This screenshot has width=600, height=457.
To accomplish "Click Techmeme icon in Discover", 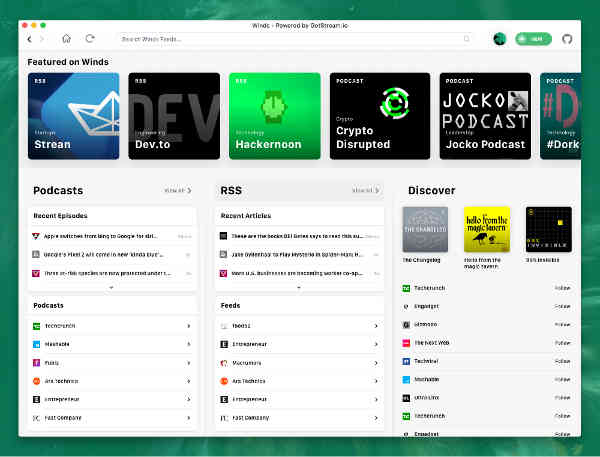I will (x=406, y=361).
